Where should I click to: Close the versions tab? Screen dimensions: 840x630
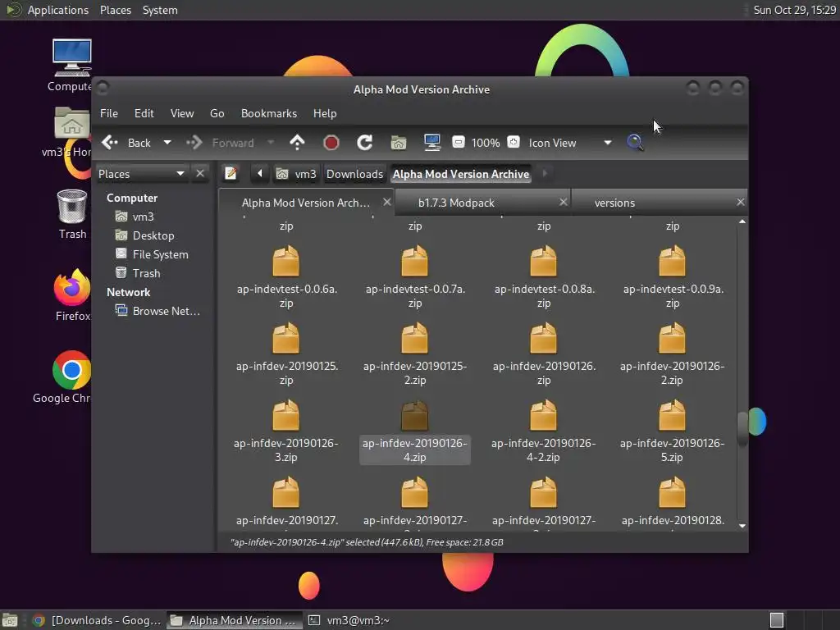tap(740, 202)
